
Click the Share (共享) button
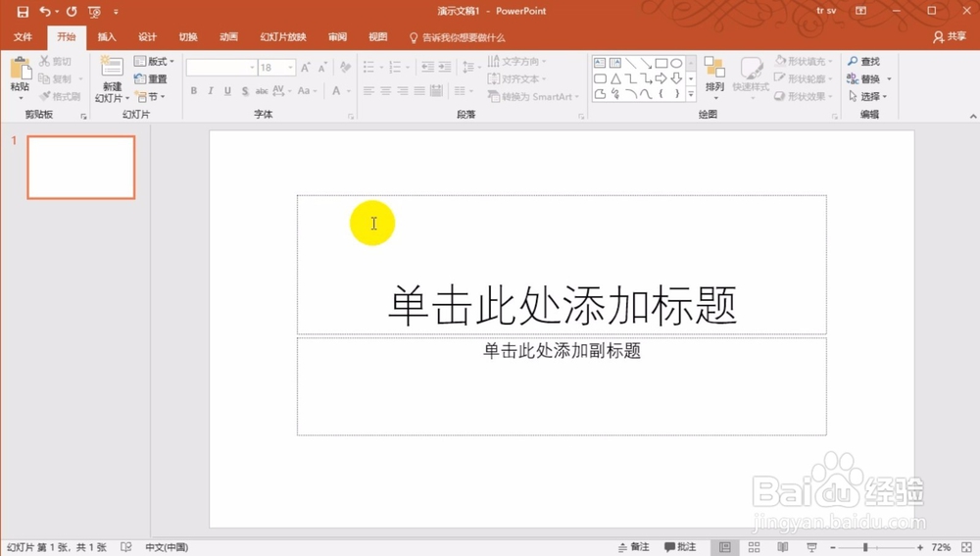tap(950, 37)
